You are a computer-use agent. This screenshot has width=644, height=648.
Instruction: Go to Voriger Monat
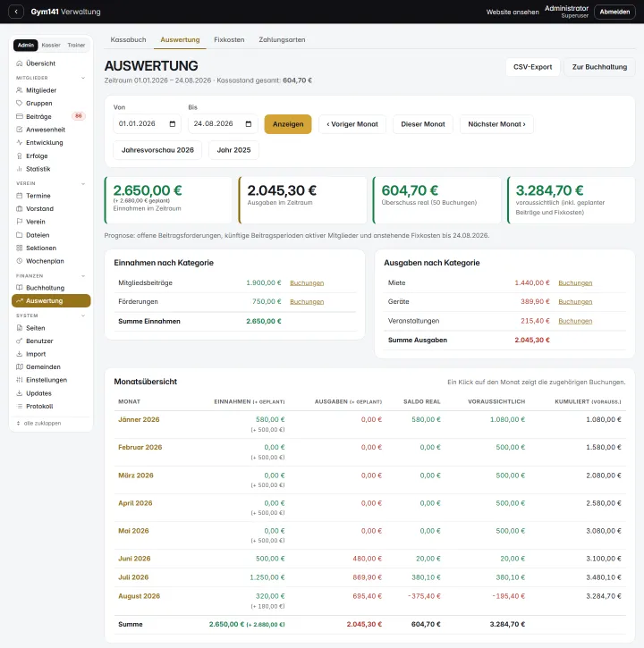352,124
